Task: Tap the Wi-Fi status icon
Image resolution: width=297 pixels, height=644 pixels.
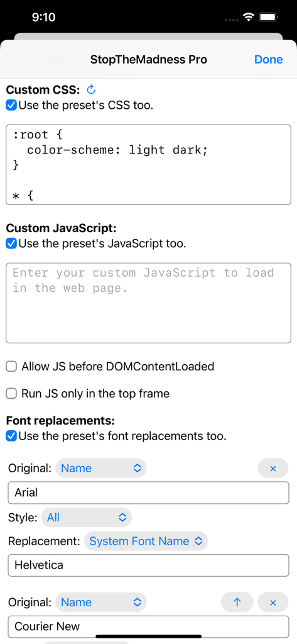Action: [x=248, y=17]
